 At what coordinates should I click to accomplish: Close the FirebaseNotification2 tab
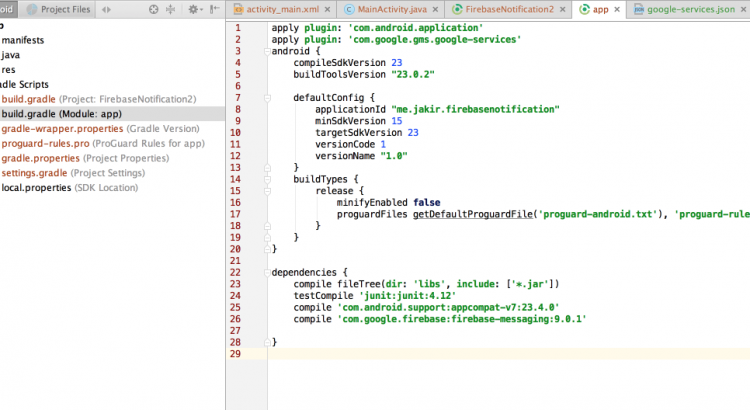(563, 9)
